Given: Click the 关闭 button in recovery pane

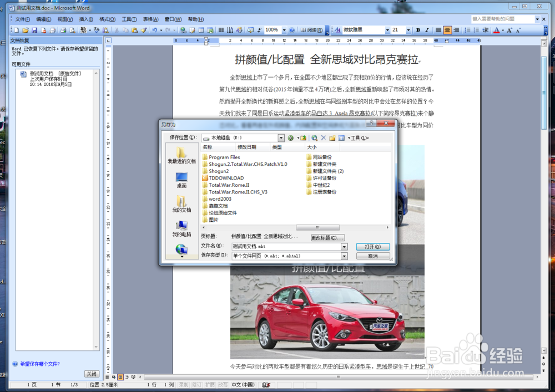Looking at the screenshot, I should [92, 374].
